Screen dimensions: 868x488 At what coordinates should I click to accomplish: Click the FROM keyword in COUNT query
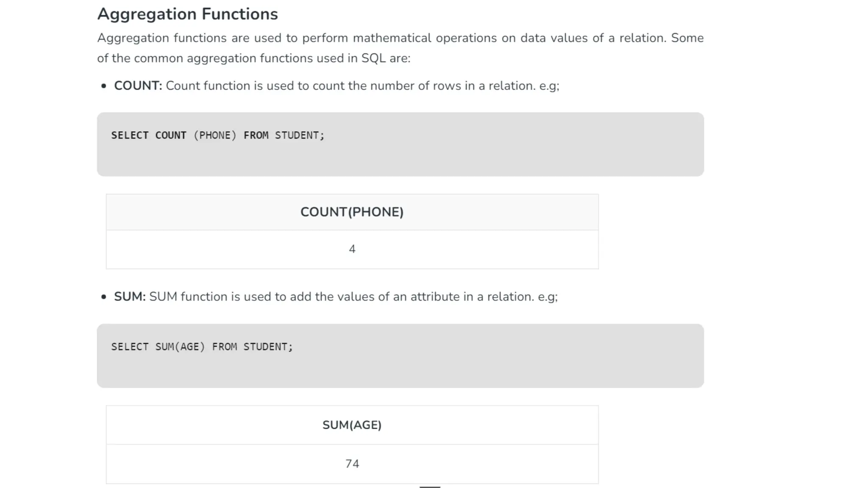click(256, 136)
